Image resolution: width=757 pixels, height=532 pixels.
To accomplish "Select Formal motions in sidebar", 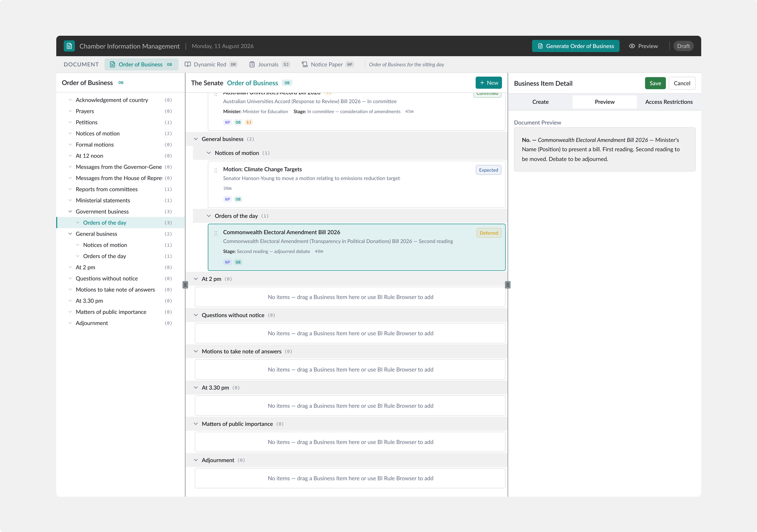I will [121, 145].
